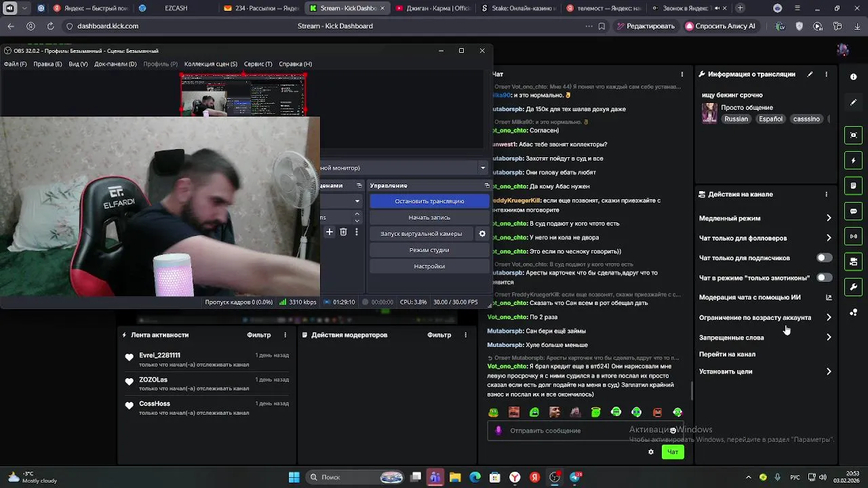
Task: Click the chat settings gear beside the Чат button
Action: point(651,452)
